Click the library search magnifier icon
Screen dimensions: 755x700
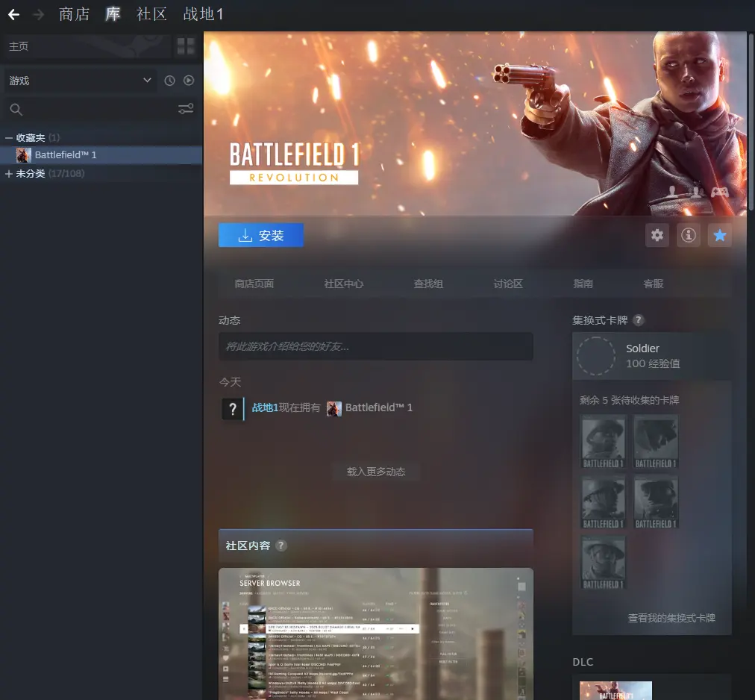coord(16,110)
